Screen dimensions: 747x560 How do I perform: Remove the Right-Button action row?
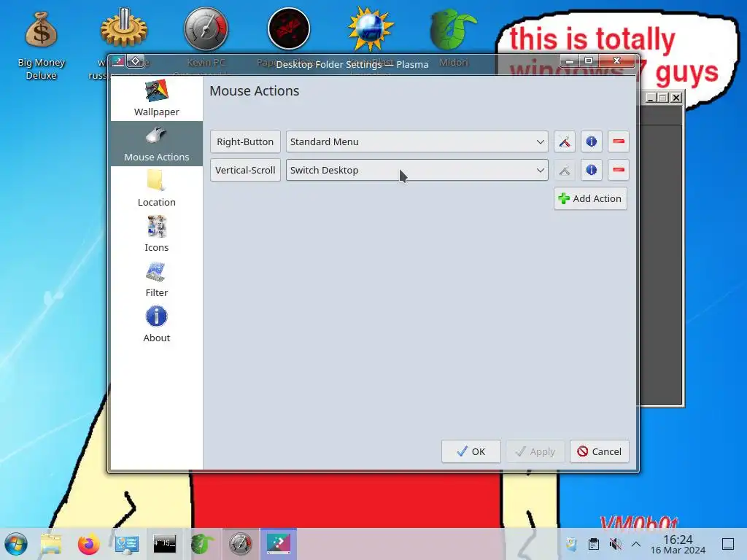pyautogui.click(x=619, y=142)
